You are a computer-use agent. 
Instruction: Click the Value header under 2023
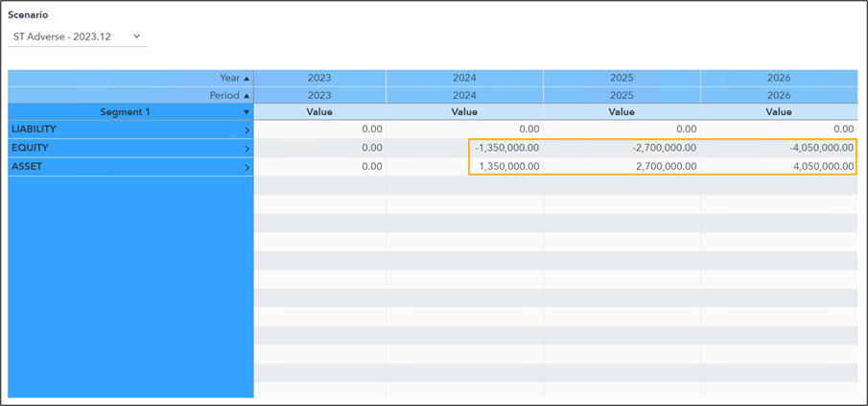[320, 112]
